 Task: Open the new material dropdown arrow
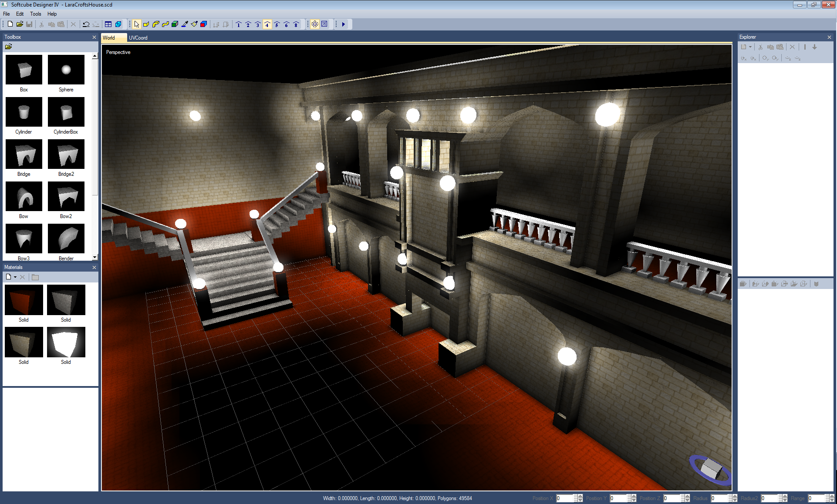coord(15,277)
